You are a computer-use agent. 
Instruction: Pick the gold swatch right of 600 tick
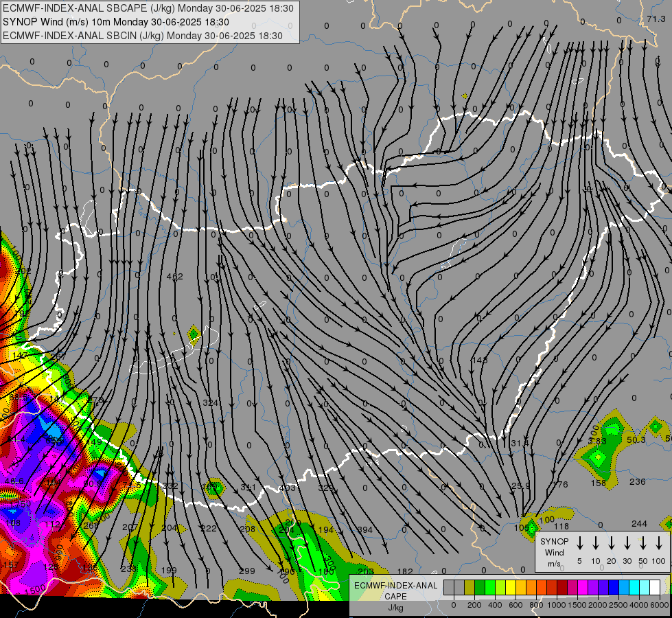521,587
